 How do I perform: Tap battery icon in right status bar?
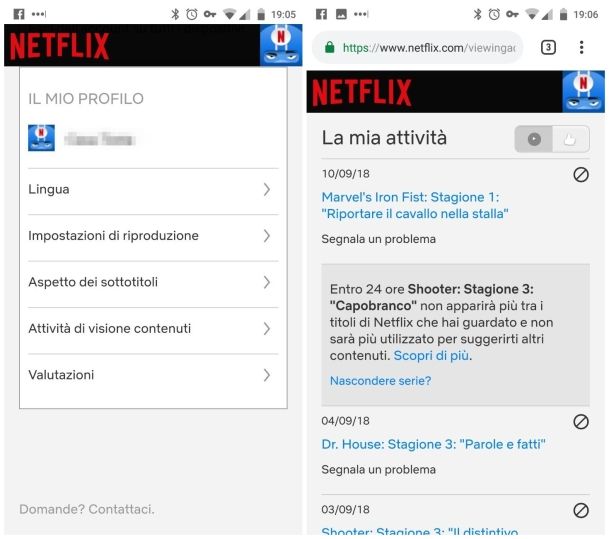click(x=563, y=14)
